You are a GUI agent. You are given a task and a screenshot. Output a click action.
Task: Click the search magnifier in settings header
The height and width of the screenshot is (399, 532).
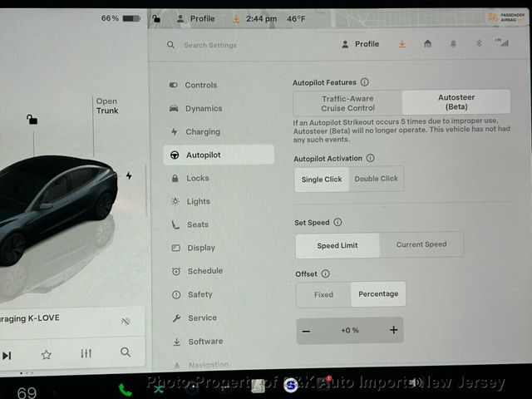click(170, 45)
